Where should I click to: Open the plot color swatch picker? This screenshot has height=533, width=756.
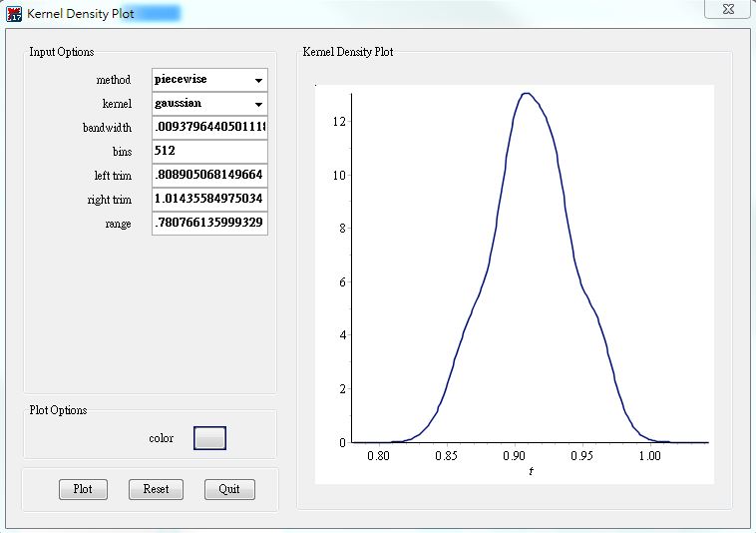click(x=209, y=438)
